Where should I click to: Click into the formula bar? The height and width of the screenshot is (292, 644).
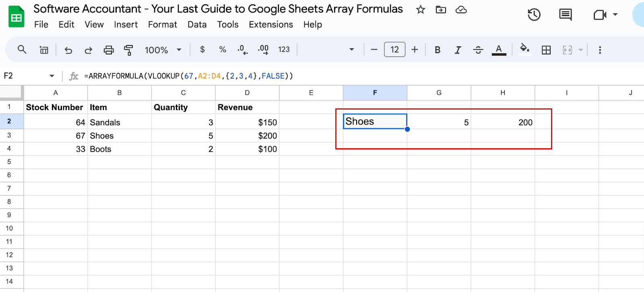point(362,76)
